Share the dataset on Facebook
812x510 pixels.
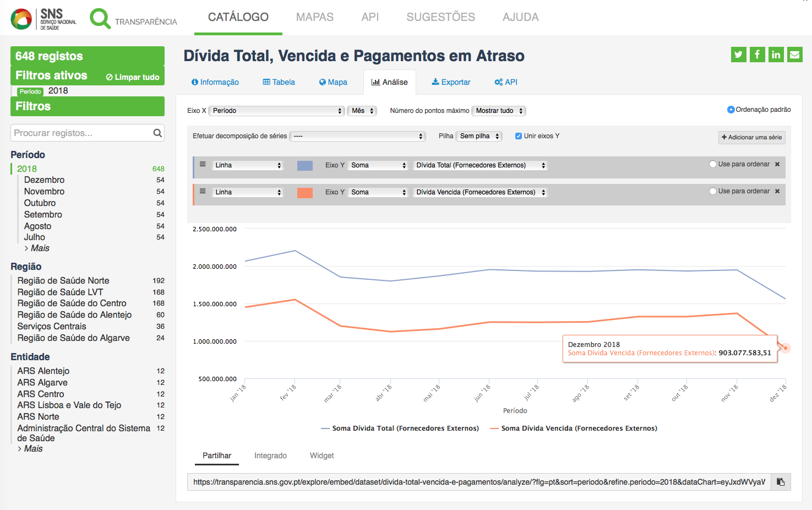pos(757,55)
